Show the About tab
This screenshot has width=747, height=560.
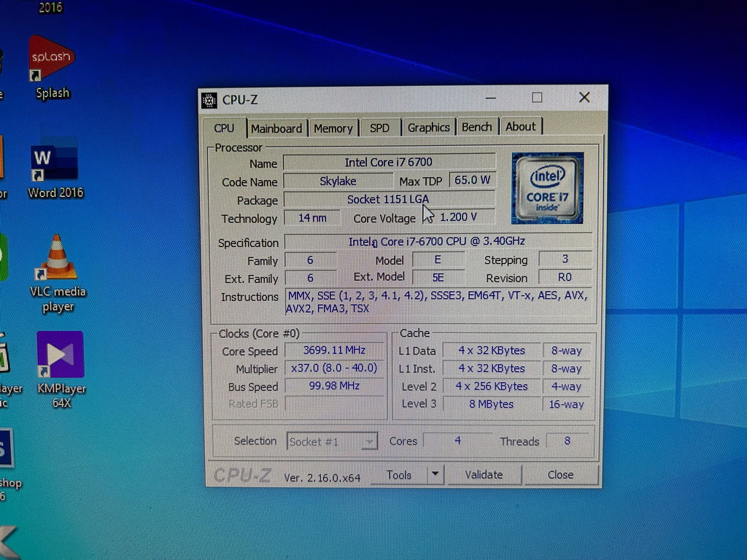[520, 127]
